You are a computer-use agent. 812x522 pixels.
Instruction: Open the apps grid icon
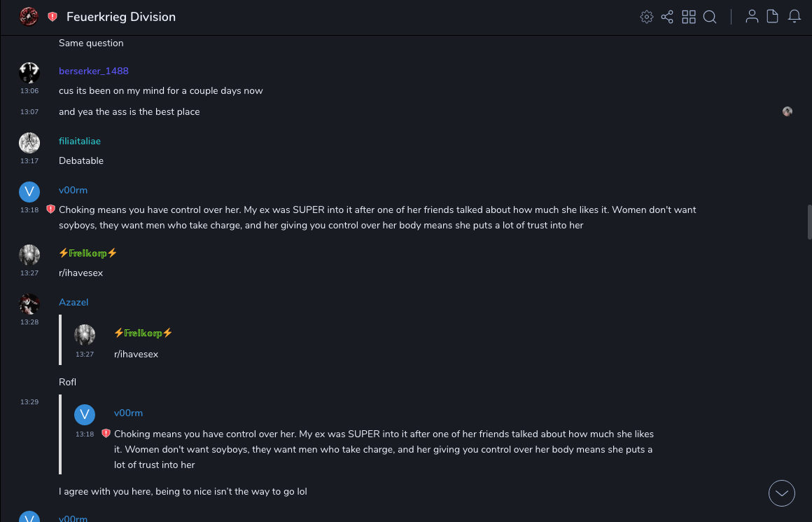[x=689, y=17]
